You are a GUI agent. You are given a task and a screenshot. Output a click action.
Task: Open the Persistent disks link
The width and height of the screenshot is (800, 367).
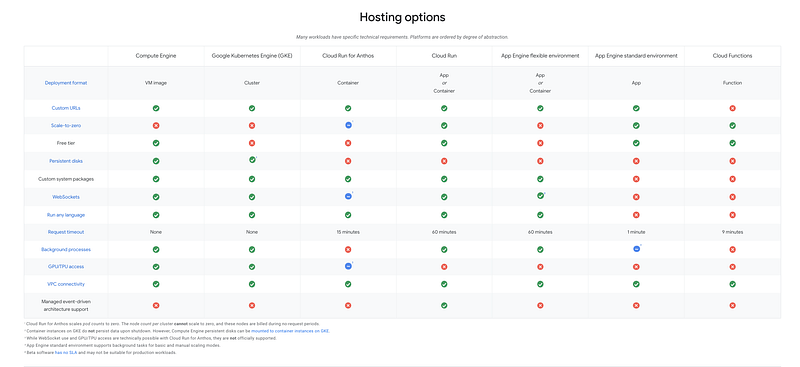tap(66, 161)
